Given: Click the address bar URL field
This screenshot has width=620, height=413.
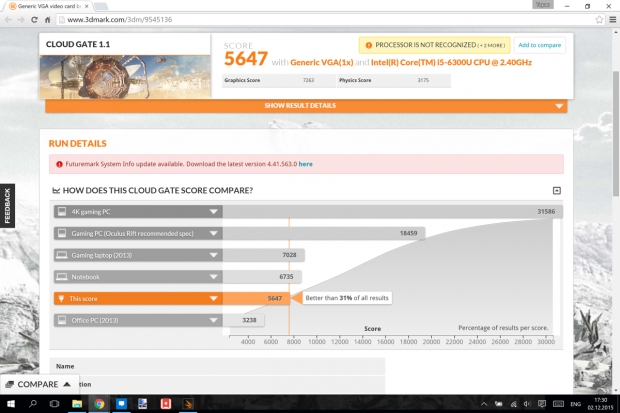Looking at the screenshot, I should [326, 19].
